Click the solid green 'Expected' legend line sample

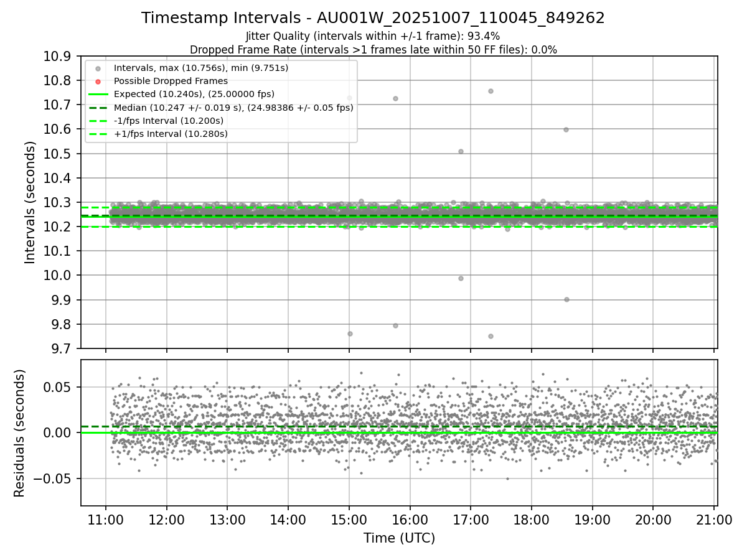98,95
